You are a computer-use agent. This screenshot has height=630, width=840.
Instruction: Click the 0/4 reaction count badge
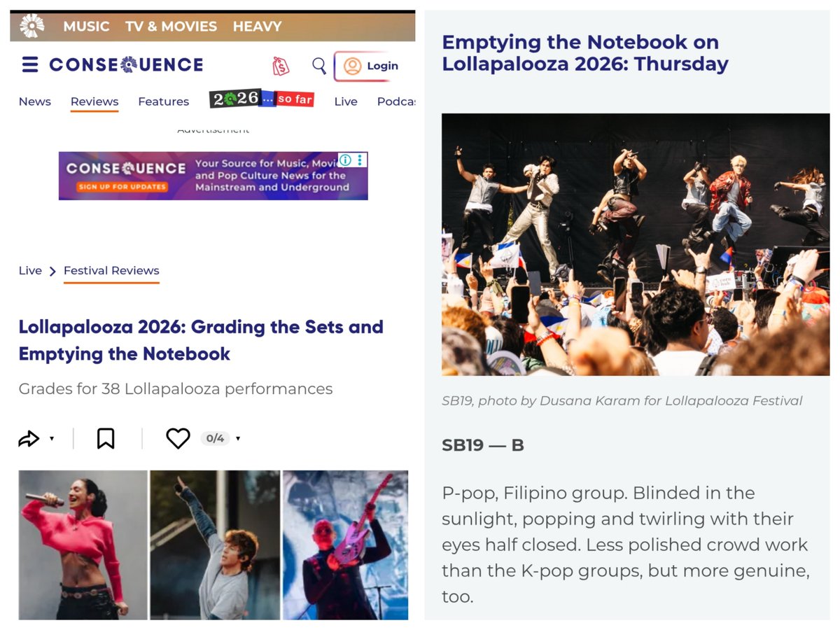tap(215, 439)
